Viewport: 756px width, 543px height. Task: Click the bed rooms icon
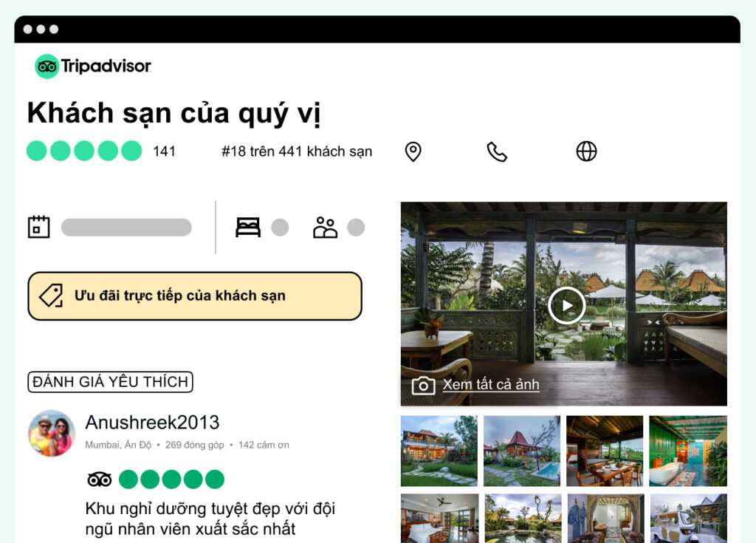tap(248, 228)
